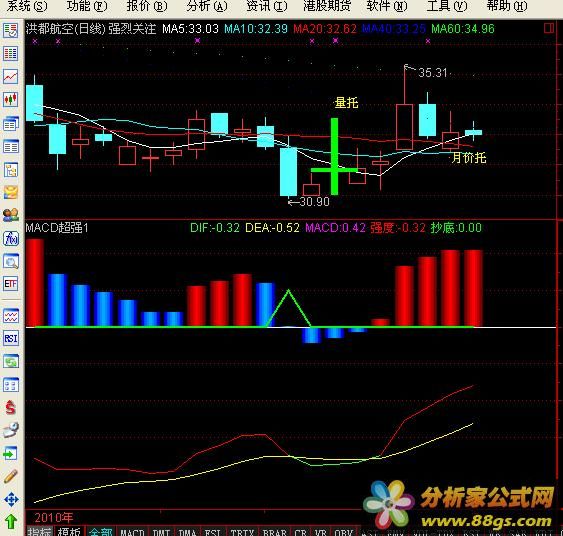Open the 工具(V) menu
Screen dimensions: 563x536
(x=447, y=6)
